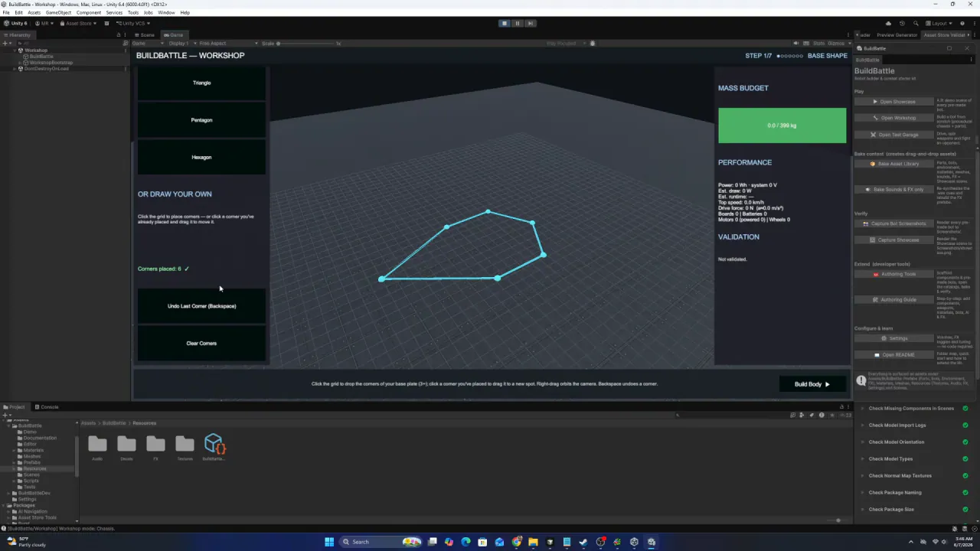Toggle the Hierarchy panel lock icon
980x551 pixels.
(x=119, y=34)
